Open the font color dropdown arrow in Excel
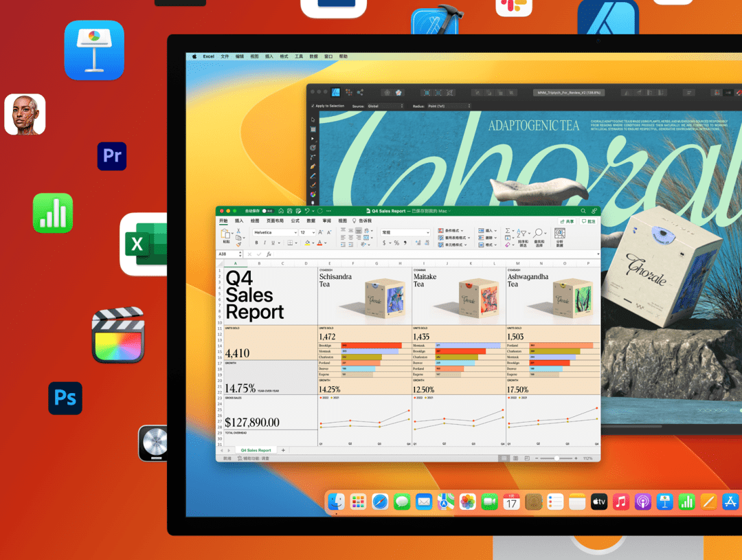This screenshot has height=560, width=742. pos(326,243)
